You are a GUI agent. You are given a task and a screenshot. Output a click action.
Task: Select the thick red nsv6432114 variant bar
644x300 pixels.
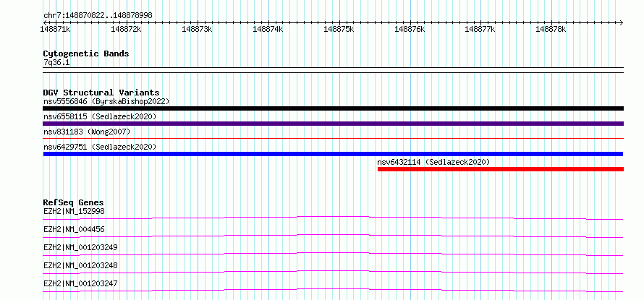[x=501, y=169]
